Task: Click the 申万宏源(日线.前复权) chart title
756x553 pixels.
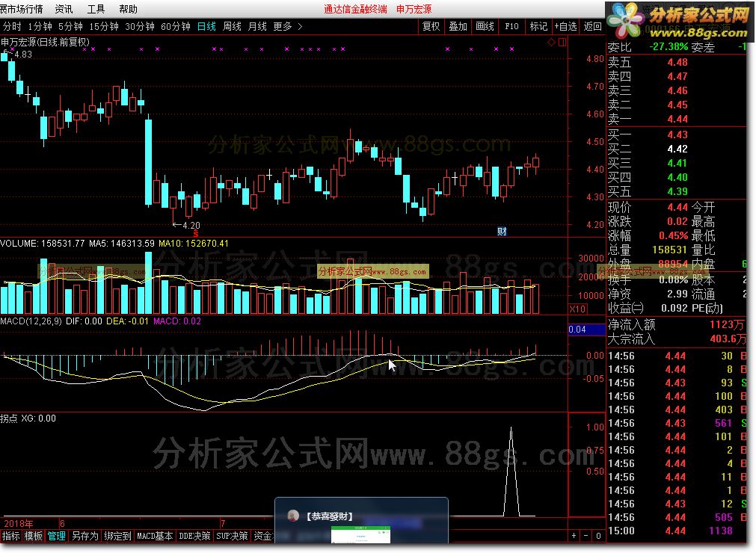Action: coord(46,42)
